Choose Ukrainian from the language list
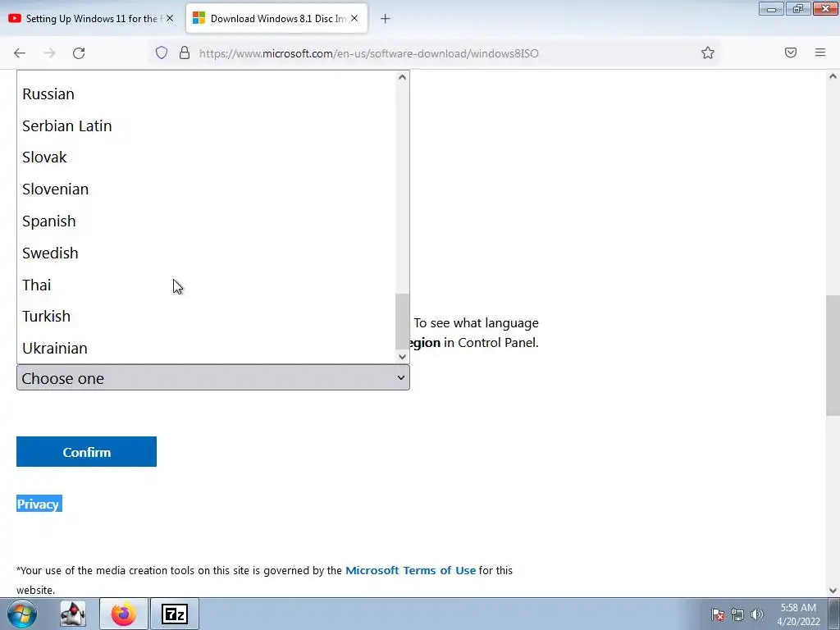 pos(206,348)
